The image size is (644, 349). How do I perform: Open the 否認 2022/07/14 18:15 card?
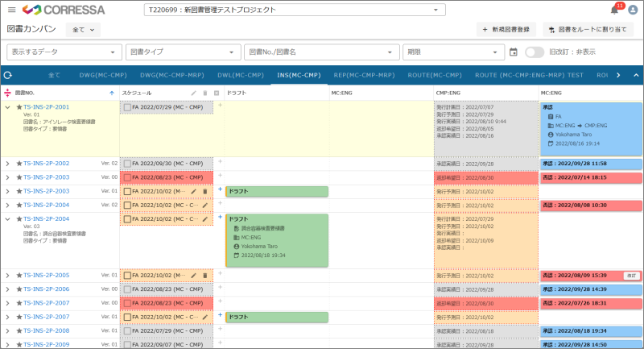pos(591,177)
